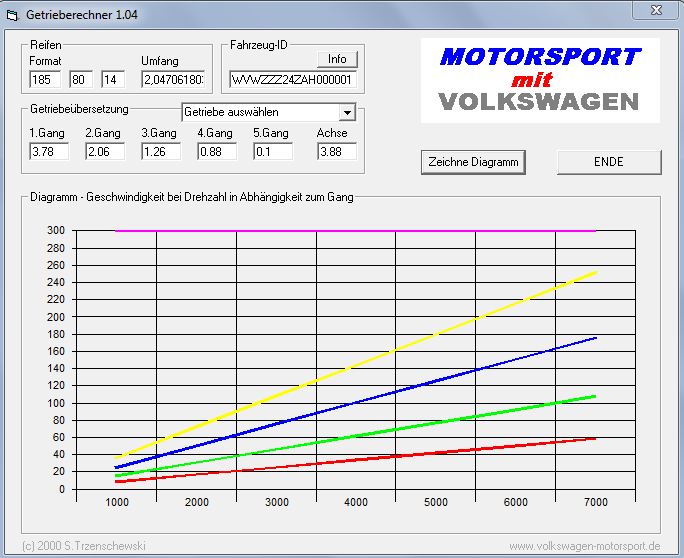The height and width of the screenshot is (558, 684).
Task: Click the 2.Gang ratio field
Action: click(x=104, y=152)
